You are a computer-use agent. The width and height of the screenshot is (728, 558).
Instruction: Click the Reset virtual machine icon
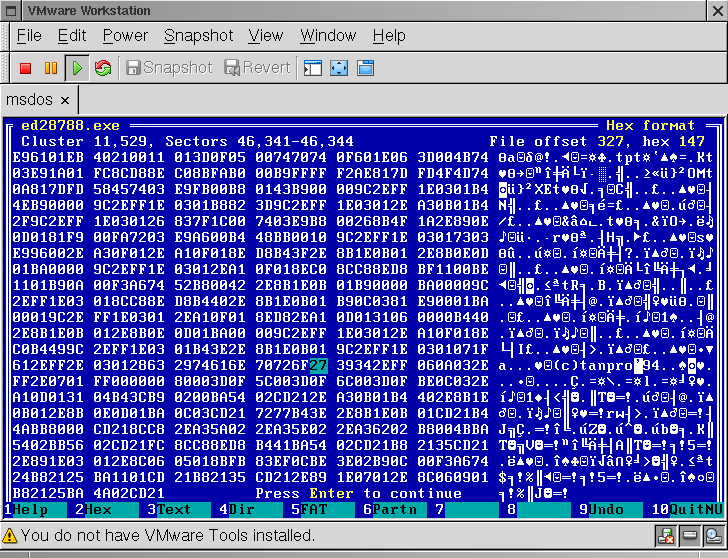(103, 68)
